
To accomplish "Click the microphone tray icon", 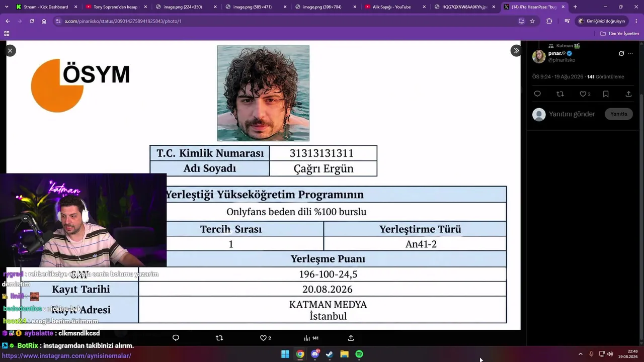I will [x=591, y=354].
